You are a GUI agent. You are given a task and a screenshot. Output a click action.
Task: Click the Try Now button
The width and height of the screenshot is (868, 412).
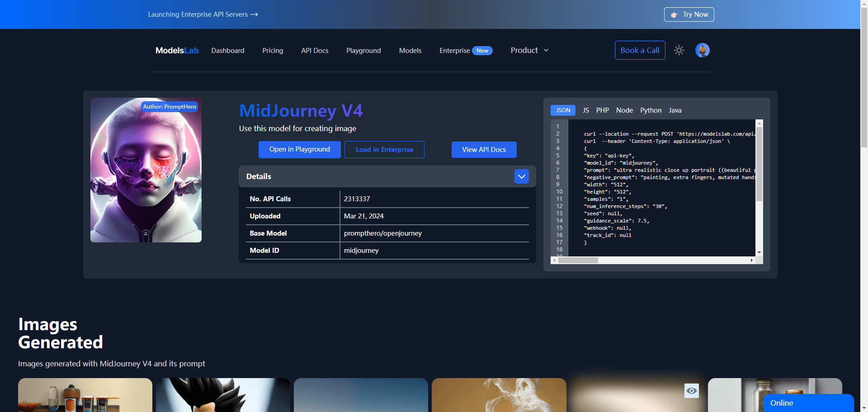tap(689, 14)
